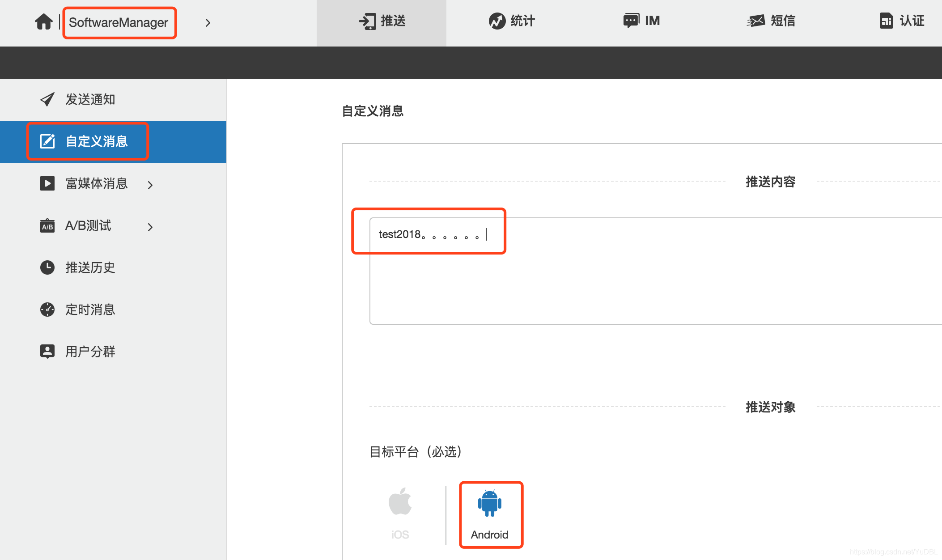Click the 认证 verification icon
Image resolution: width=942 pixels, height=560 pixels.
pos(886,21)
